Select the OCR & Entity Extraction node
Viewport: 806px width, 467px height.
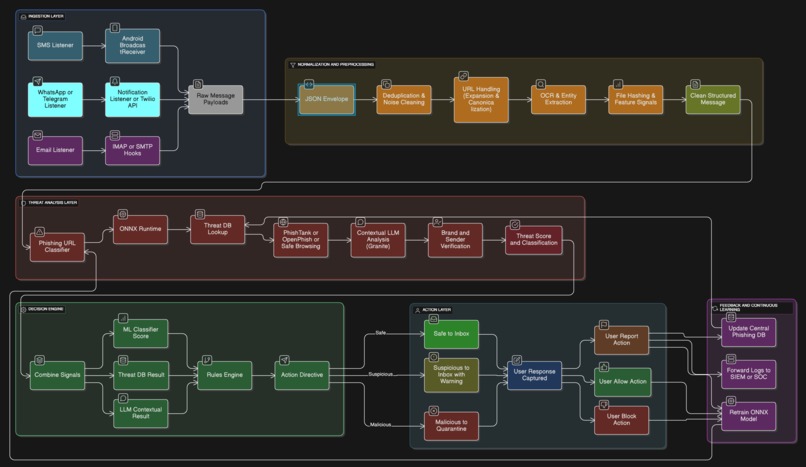[x=558, y=99]
